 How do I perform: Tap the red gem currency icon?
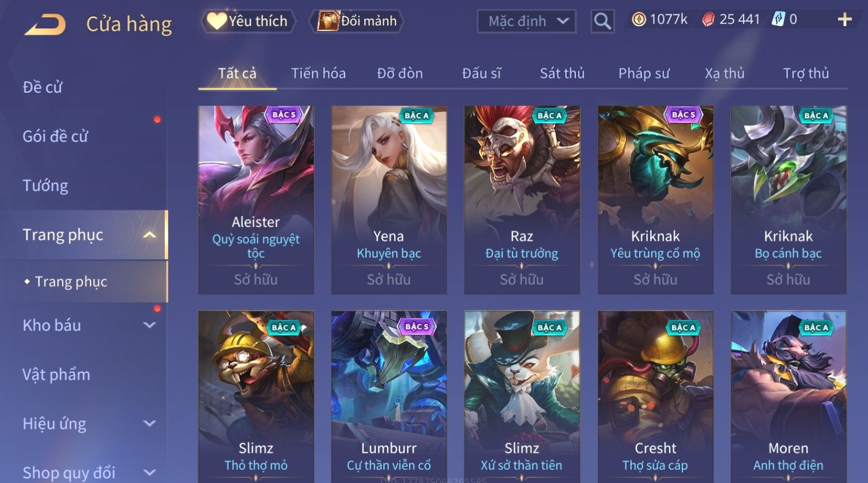pos(708,20)
